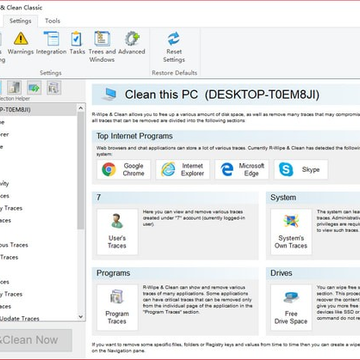This screenshot has height=360, width=360.
Task: Click the Top Internet Programs heading
Action: click(x=134, y=136)
